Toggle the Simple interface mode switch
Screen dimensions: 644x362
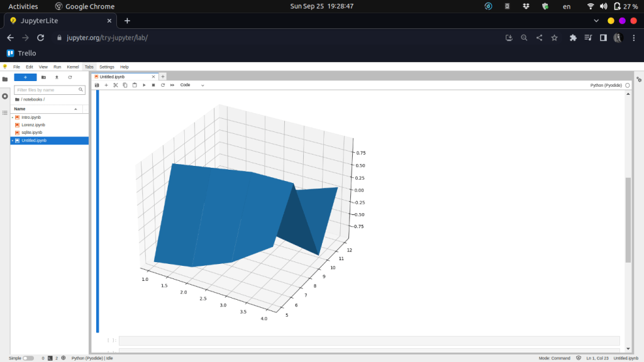click(x=28, y=358)
